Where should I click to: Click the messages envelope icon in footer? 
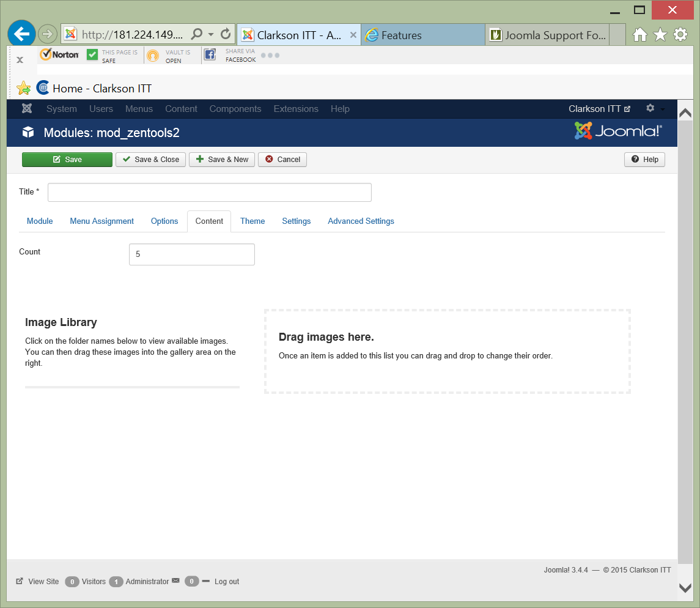pyautogui.click(x=175, y=580)
